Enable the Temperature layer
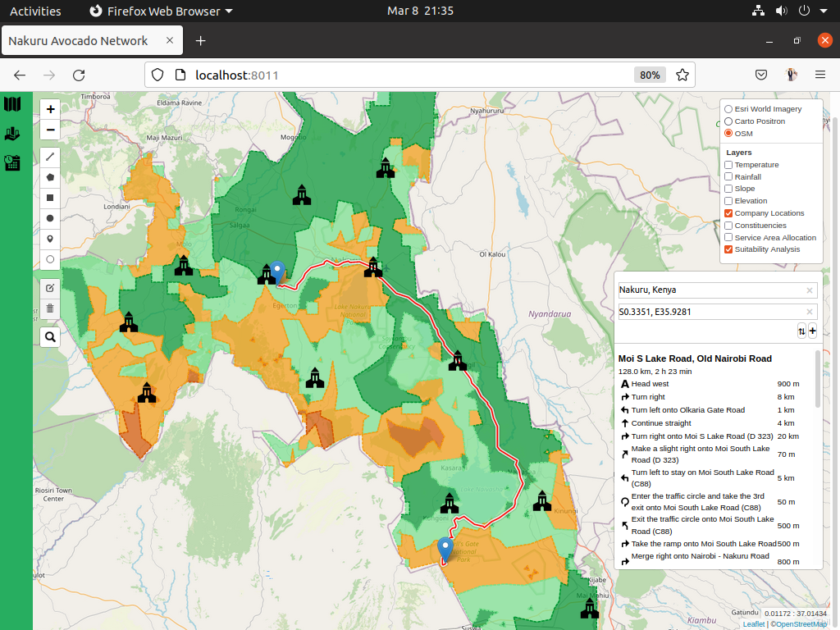The width and height of the screenshot is (840, 630). coord(728,164)
